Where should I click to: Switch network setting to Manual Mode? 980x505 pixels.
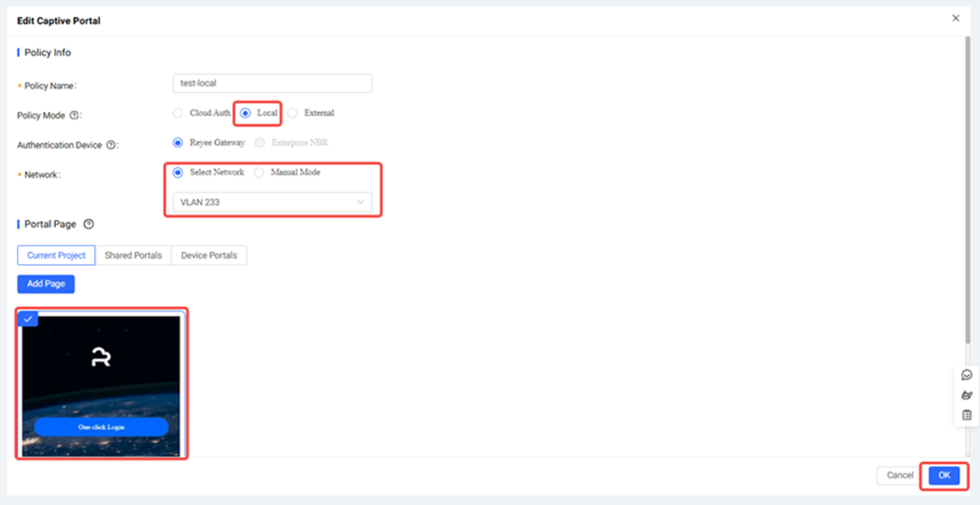pos(260,173)
